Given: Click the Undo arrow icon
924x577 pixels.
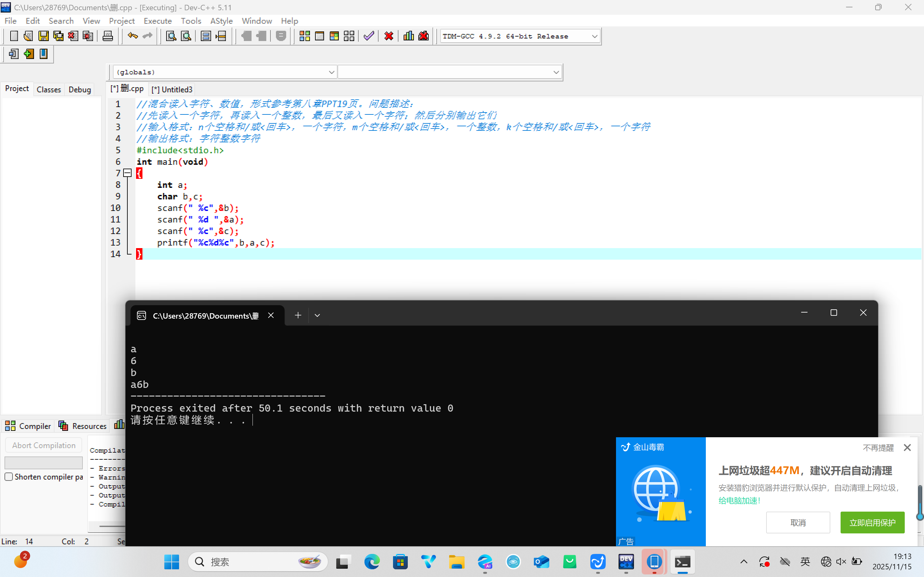Looking at the screenshot, I should point(133,36).
